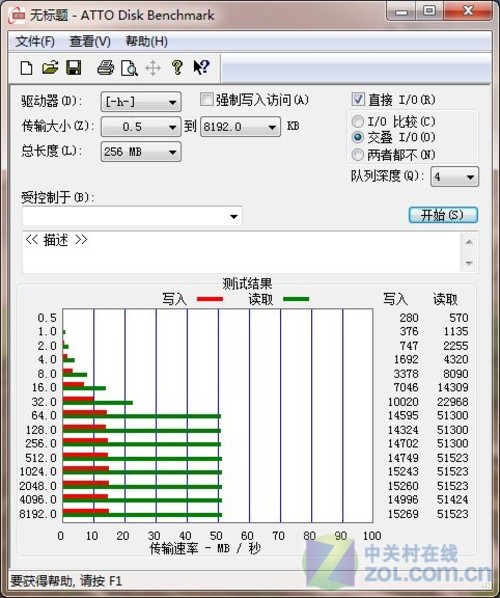Enable 强制写入访问 checkbox
This screenshot has height=598, width=500.
pyautogui.click(x=206, y=100)
